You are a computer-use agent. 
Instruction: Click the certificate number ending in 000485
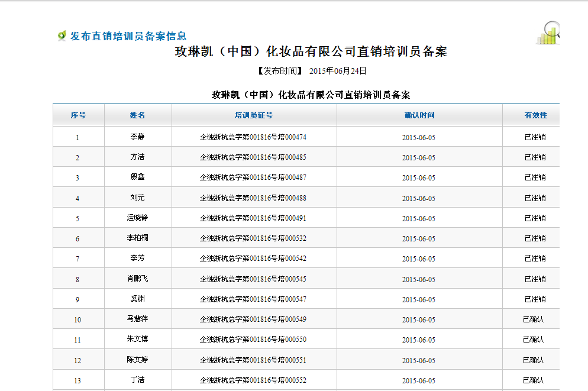click(253, 157)
